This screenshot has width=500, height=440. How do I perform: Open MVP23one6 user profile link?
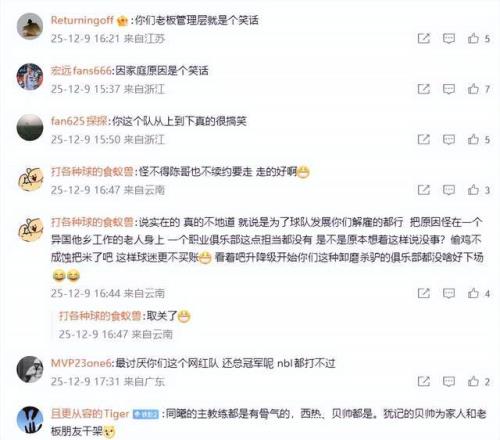pos(81,363)
